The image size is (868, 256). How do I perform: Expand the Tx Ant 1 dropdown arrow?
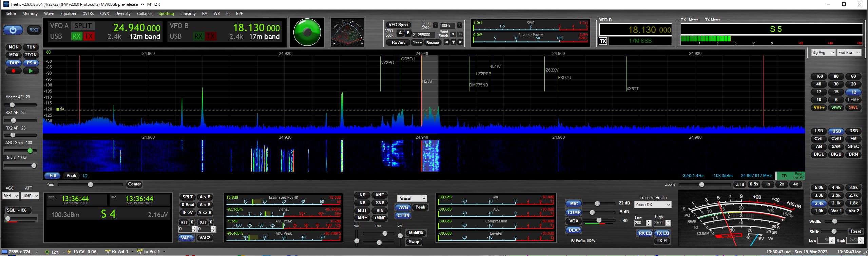tap(164, 252)
